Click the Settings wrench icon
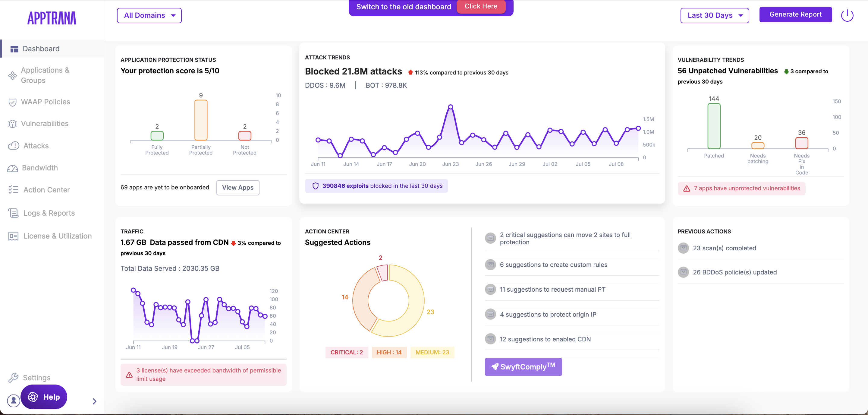 click(13, 378)
